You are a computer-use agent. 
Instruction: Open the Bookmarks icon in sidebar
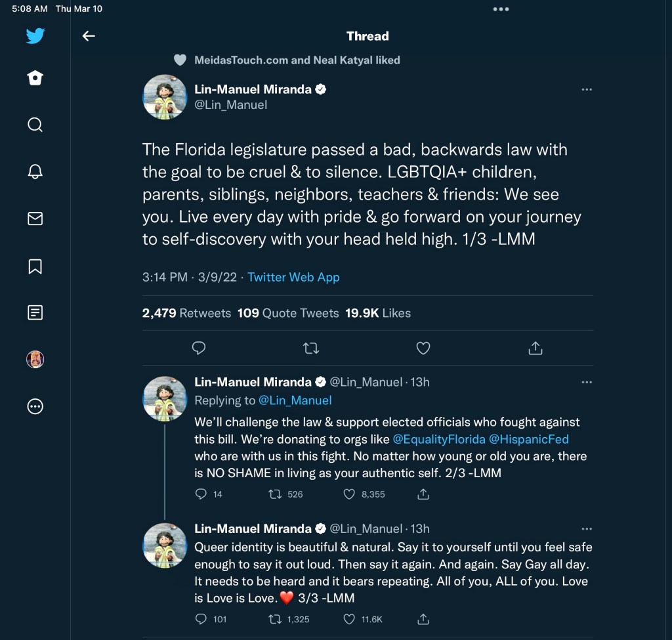click(x=35, y=266)
